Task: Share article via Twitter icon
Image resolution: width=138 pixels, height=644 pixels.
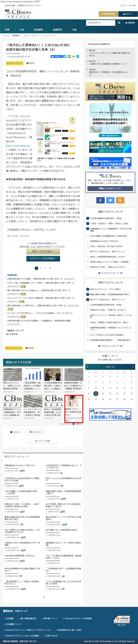Action: point(65,56)
